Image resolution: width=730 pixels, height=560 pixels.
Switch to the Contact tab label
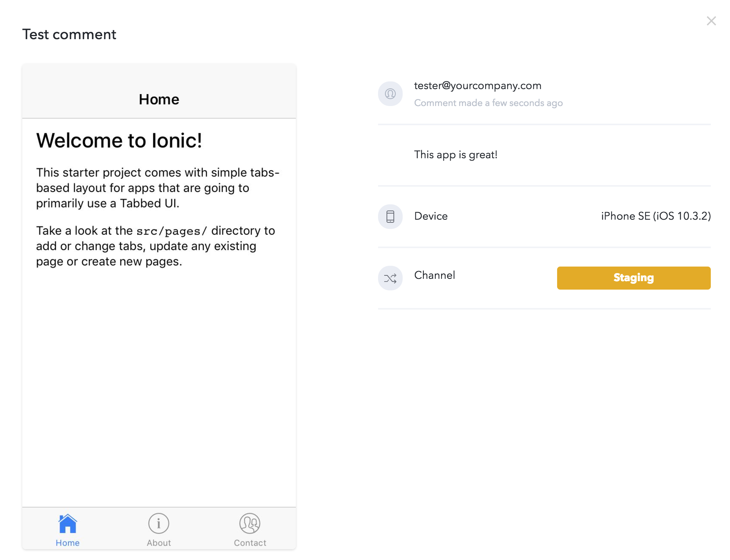point(250,543)
